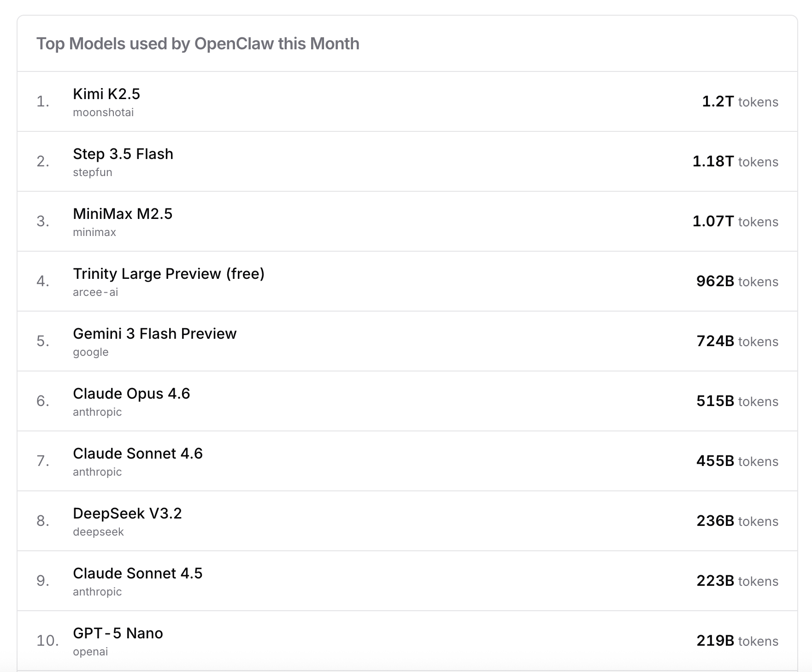Image resolution: width=812 pixels, height=672 pixels.
Task: Click the google provider label
Action: 91,352
